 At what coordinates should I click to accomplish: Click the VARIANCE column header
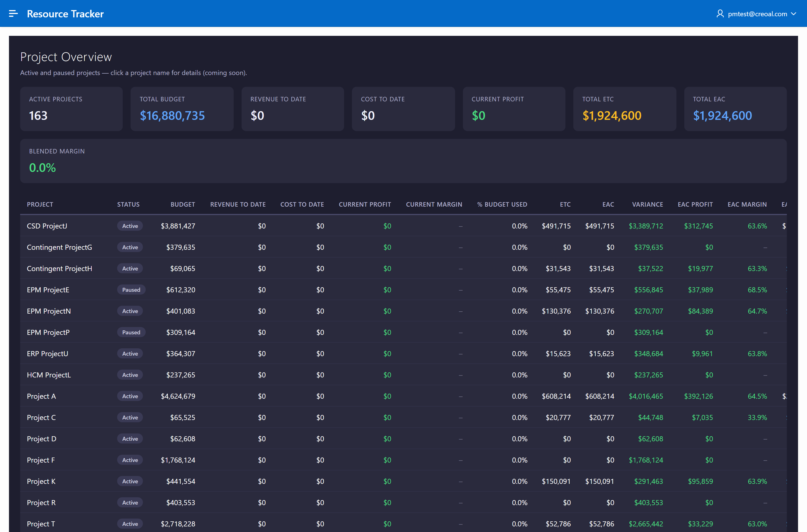pyautogui.click(x=648, y=204)
